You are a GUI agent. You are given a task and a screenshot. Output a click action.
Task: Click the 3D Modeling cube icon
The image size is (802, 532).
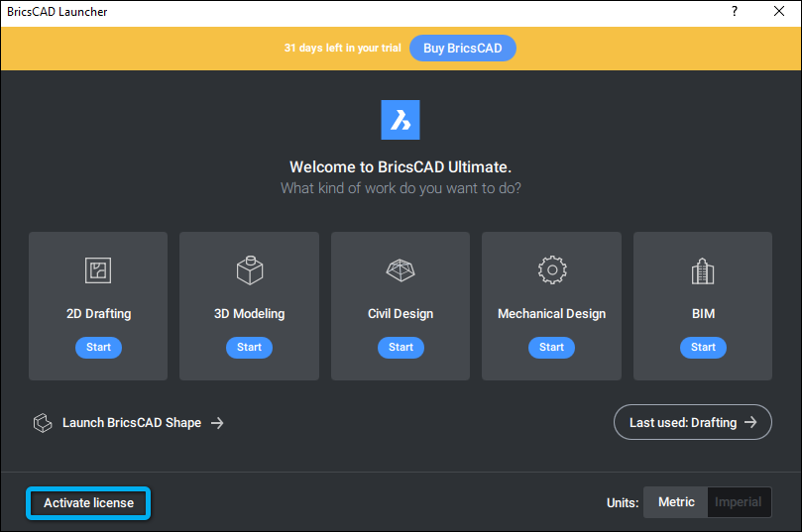click(250, 269)
